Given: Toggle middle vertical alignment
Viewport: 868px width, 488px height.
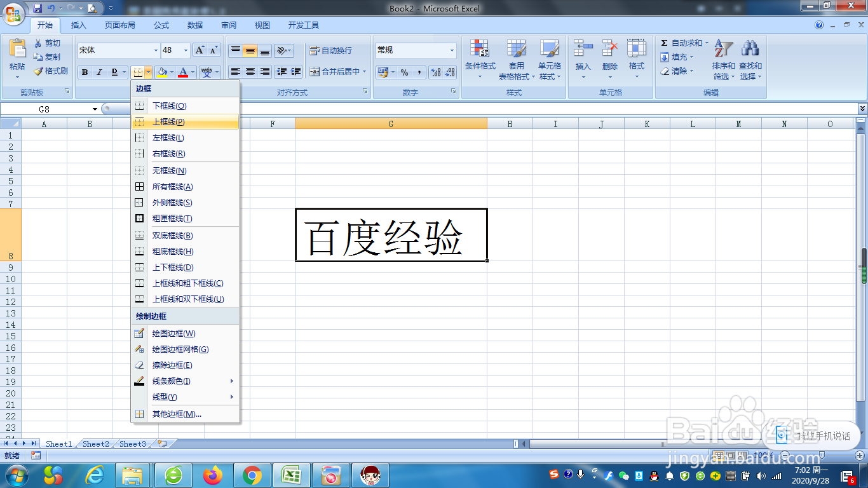Looking at the screenshot, I should click(x=250, y=50).
